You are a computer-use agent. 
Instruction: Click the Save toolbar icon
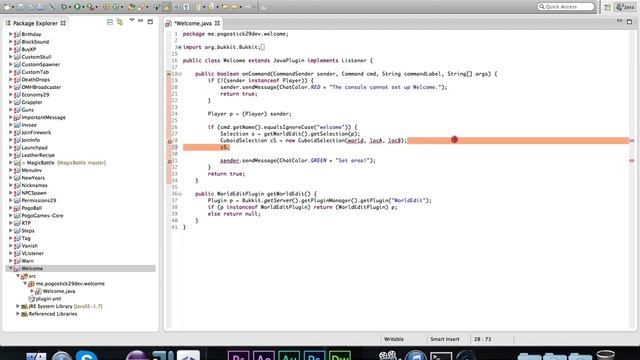click(x=20, y=7)
